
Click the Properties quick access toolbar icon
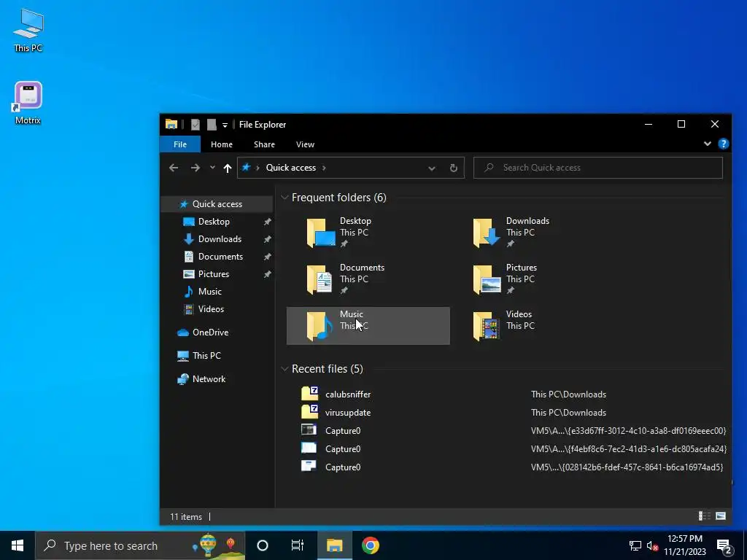pyautogui.click(x=196, y=125)
